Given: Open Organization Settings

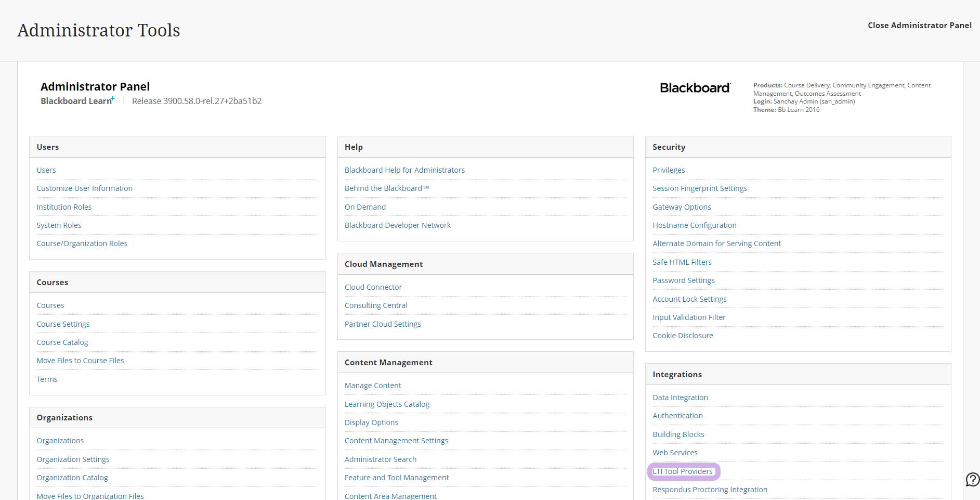Looking at the screenshot, I should pyautogui.click(x=73, y=459).
